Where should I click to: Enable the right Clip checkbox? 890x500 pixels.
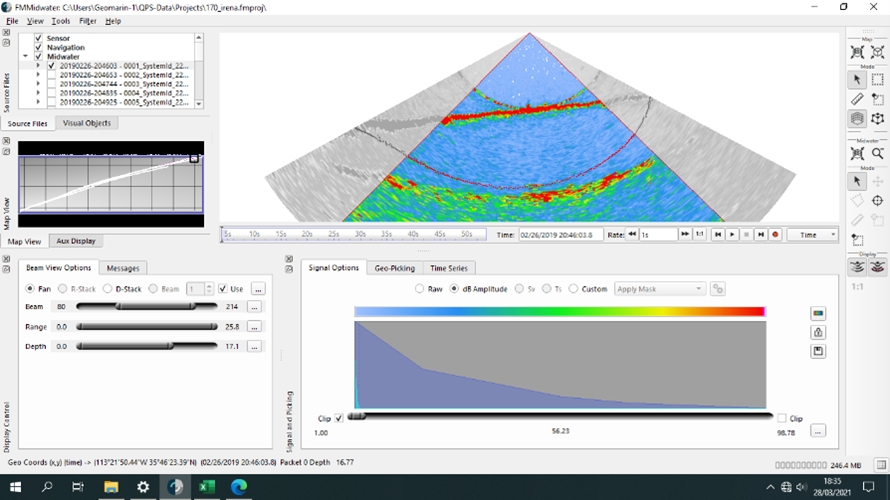(782, 418)
